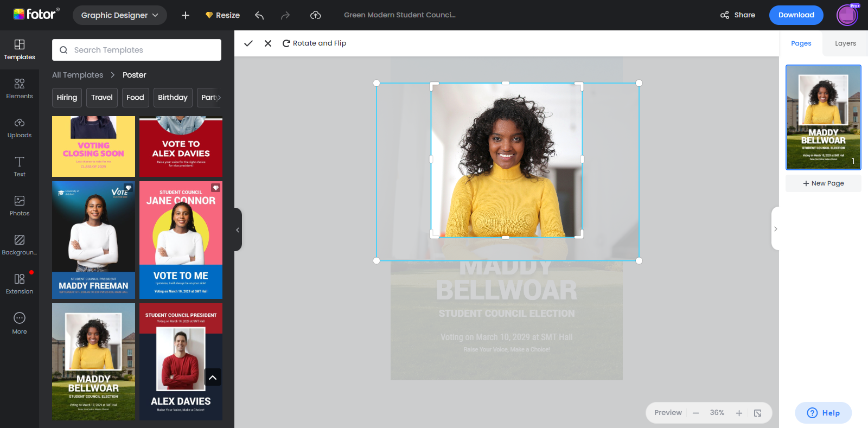Screen dimensions: 868x428
Task: Switch to the Pages tab
Action: coord(801,43)
